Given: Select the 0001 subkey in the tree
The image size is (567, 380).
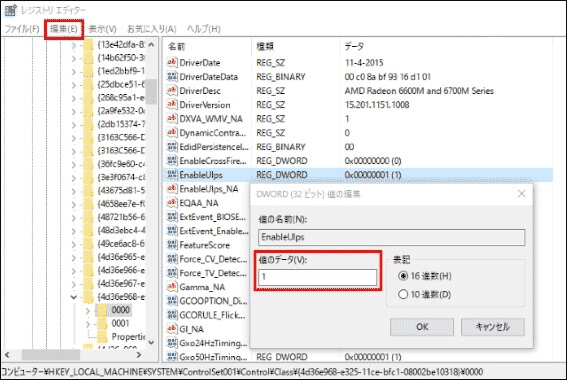Looking at the screenshot, I should point(120,323).
